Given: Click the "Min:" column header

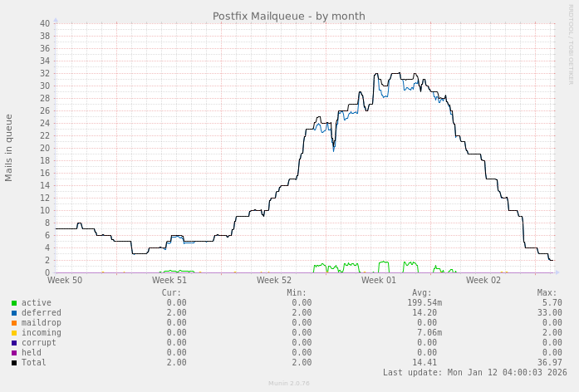Looking at the screenshot, I should tap(297, 293).
